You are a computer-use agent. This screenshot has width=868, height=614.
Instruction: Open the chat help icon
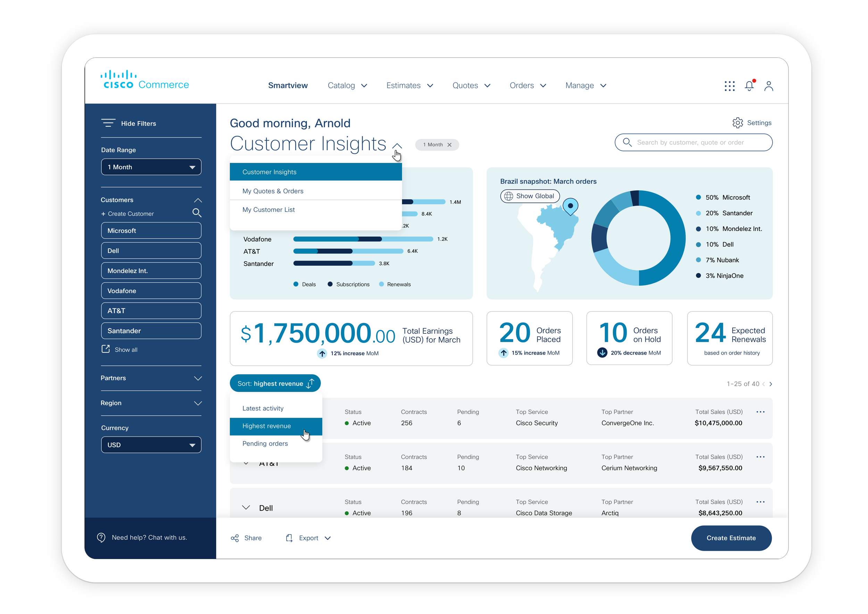tap(101, 537)
